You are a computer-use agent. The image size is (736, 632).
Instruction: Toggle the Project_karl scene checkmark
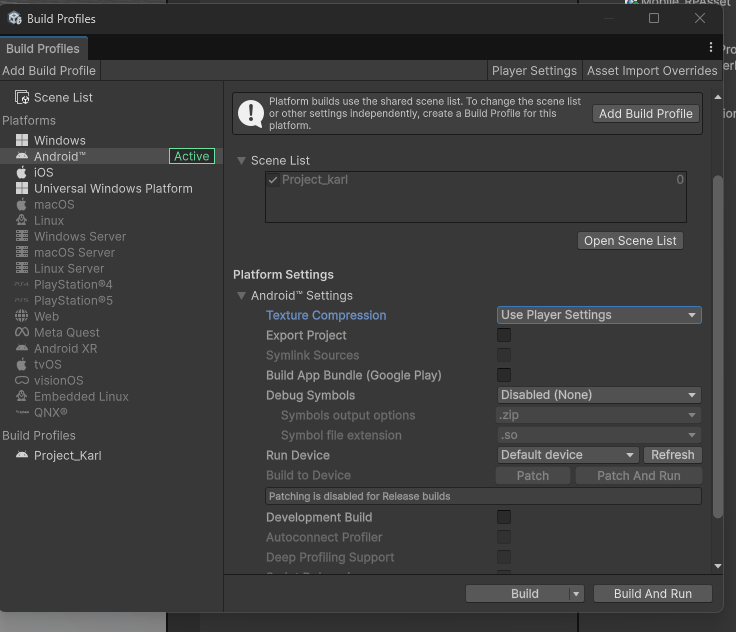click(x=273, y=180)
